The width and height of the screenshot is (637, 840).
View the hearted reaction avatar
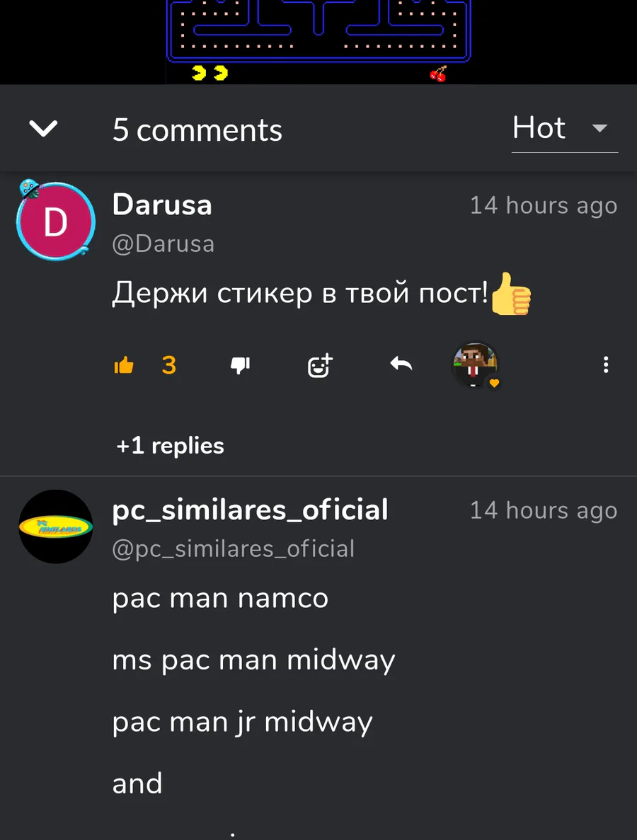point(476,365)
